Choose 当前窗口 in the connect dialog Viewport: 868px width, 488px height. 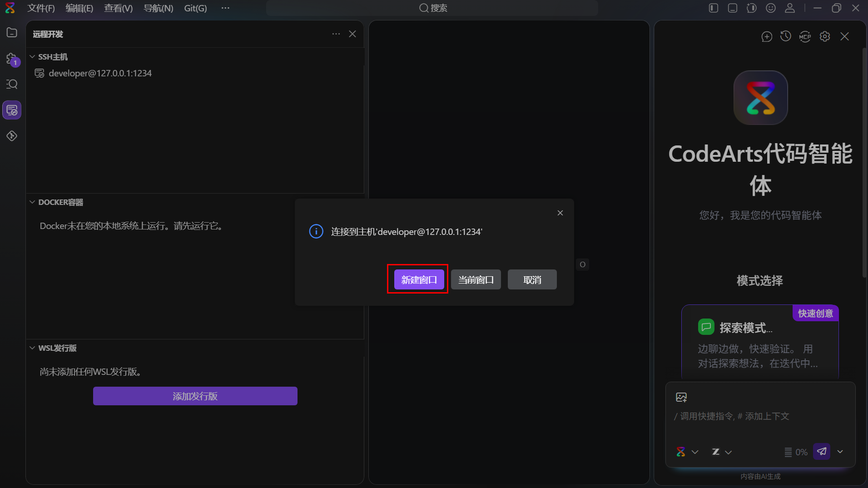476,279
